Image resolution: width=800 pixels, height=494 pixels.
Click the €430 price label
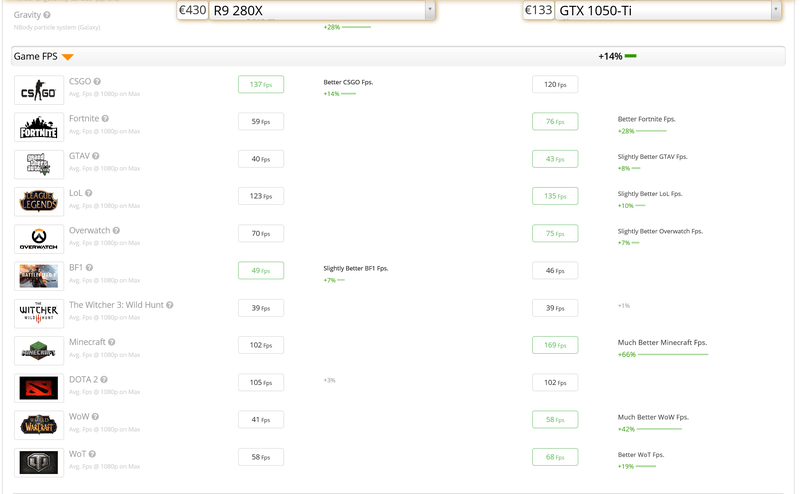pos(193,10)
